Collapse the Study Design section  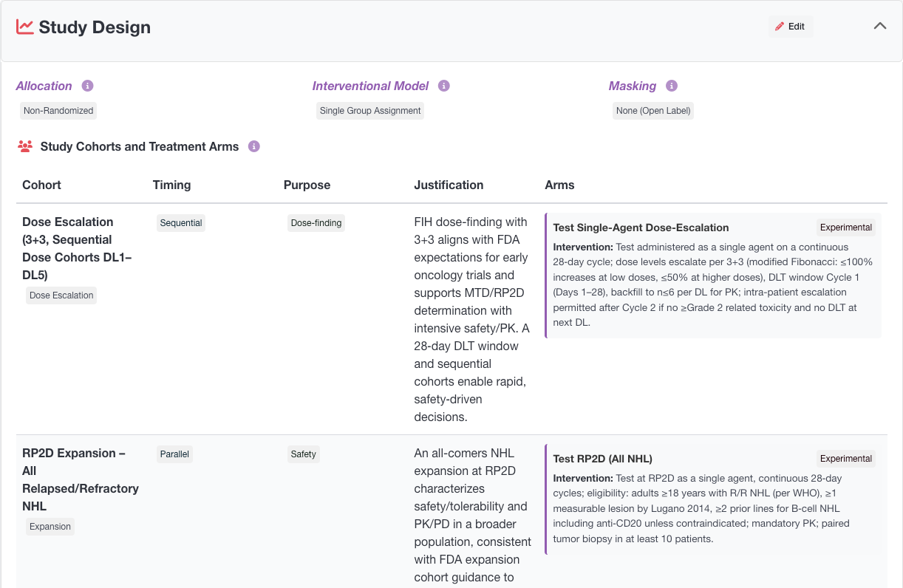click(879, 27)
